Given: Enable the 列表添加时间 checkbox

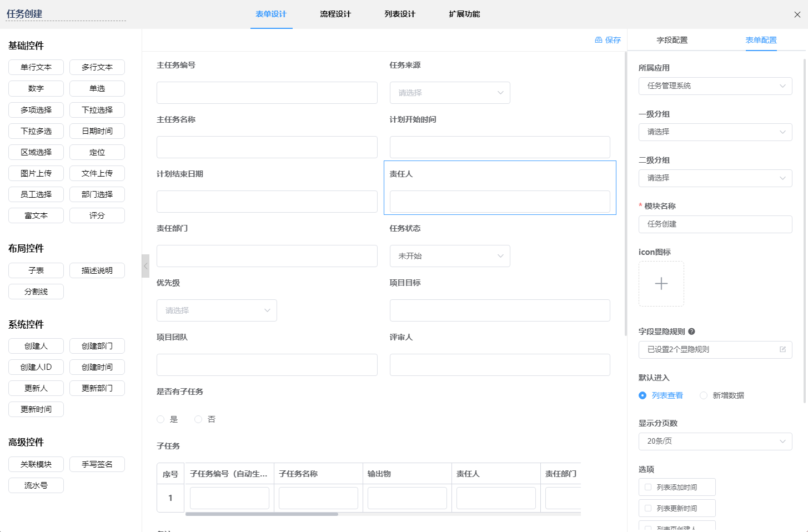Looking at the screenshot, I should point(648,487).
